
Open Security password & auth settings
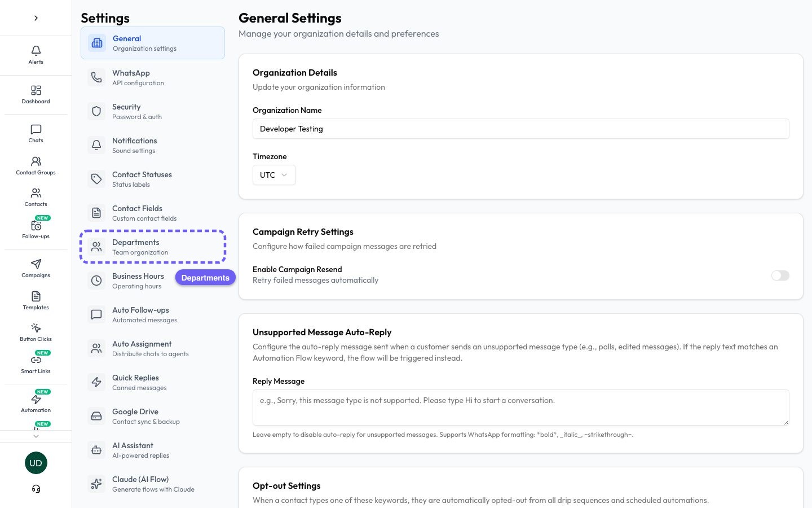point(153,111)
